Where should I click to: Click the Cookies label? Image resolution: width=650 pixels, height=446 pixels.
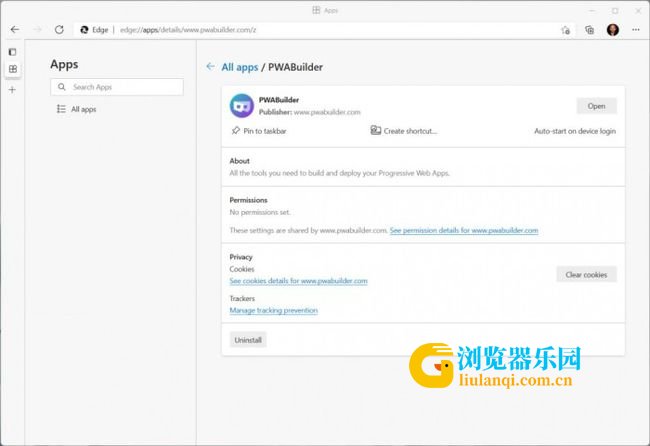pos(242,269)
